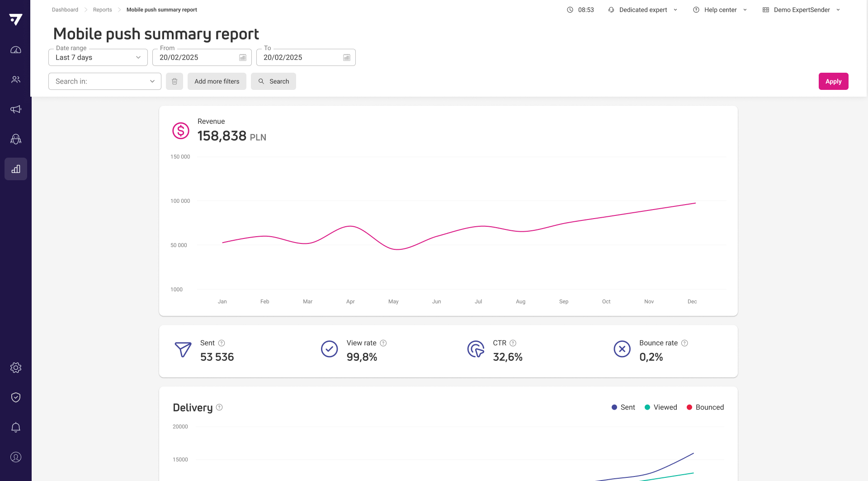
Task: Click the Bounce rate help icon
Action: [685, 343]
